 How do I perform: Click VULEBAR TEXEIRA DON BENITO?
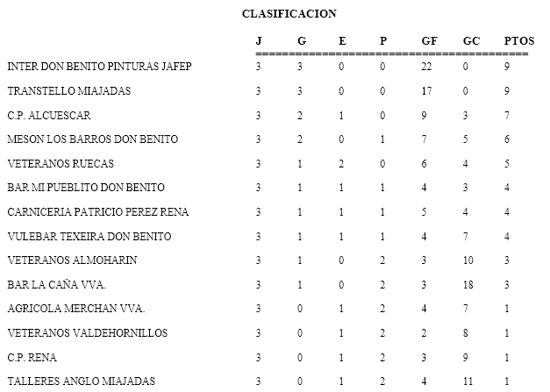[x=89, y=236]
